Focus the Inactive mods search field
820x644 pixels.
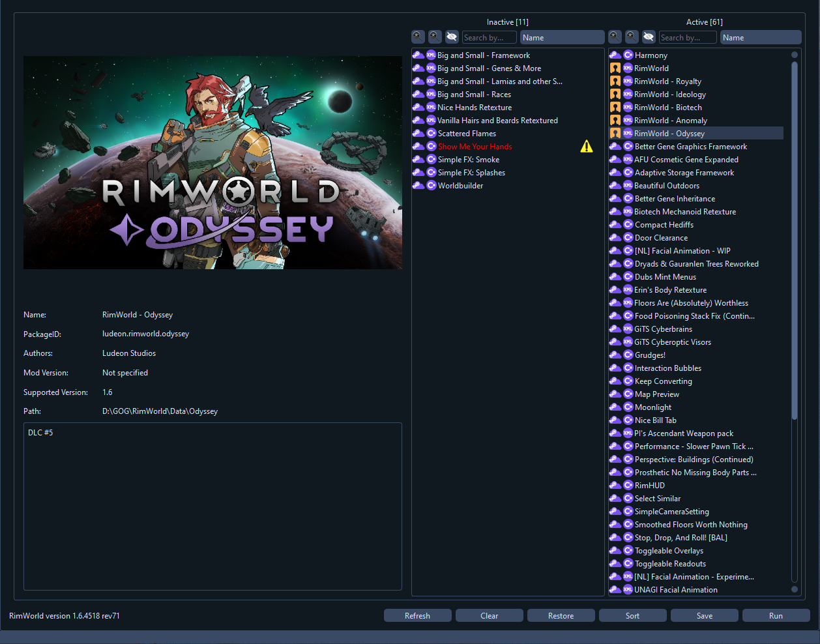tap(490, 37)
